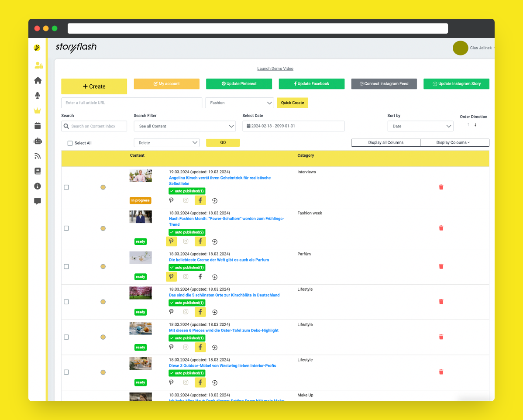This screenshot has height=420, width=523.
Task: Click the Select Date range field
Action: point(293,126)
